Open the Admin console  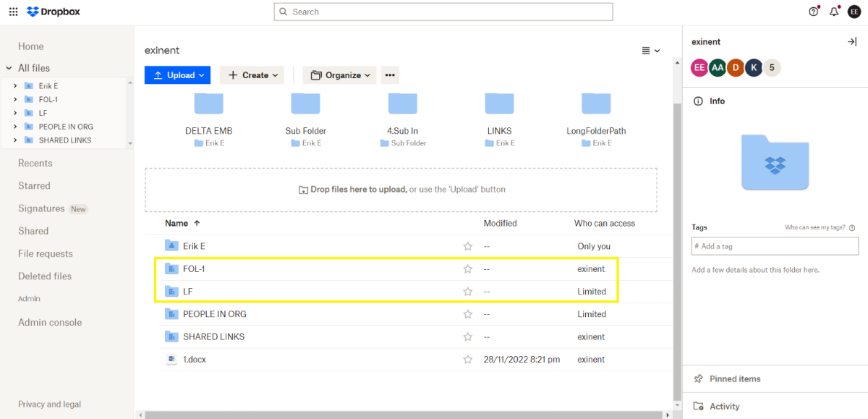[x=50, y=322]
